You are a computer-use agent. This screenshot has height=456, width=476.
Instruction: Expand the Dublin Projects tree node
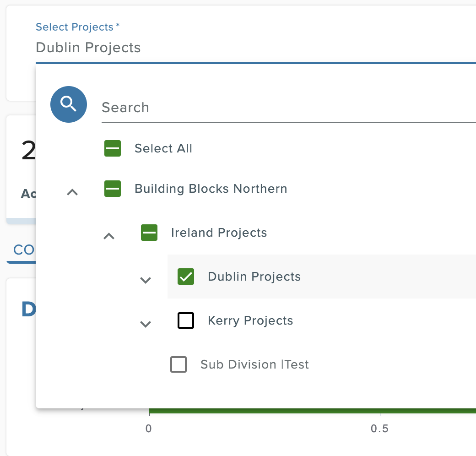coord(146,280)
